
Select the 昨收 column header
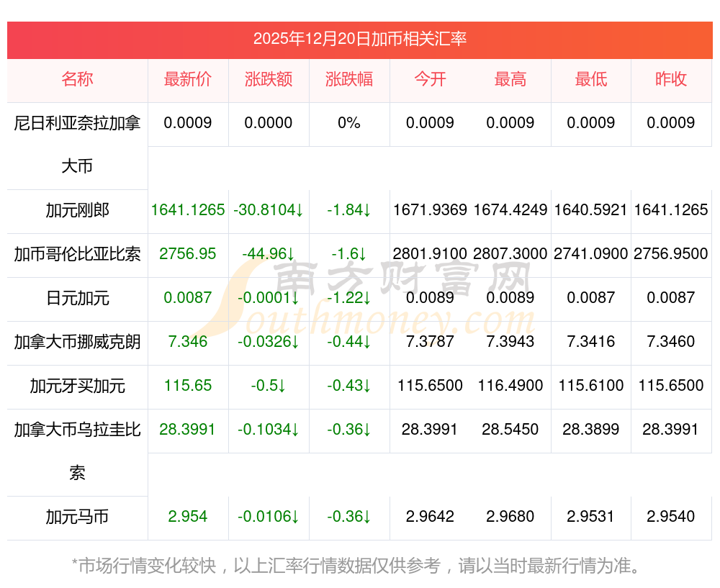(x=671, y=79)
